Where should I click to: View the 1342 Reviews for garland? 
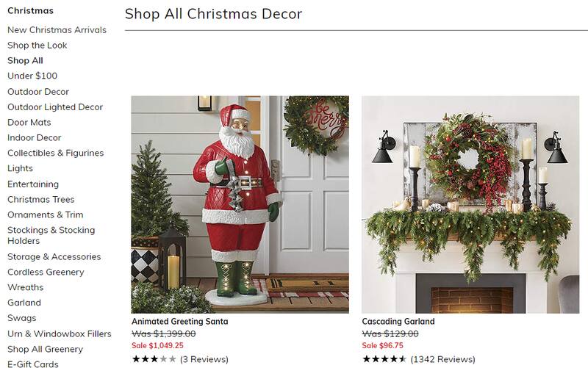coord(443,359)
